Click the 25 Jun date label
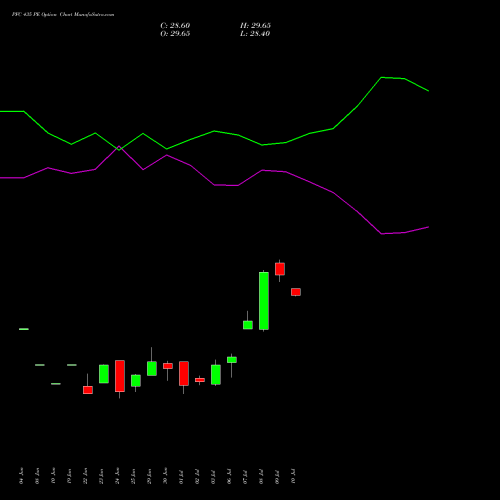Screen dimensions: 500x500 pyautogui.click(x=134, y=476)
